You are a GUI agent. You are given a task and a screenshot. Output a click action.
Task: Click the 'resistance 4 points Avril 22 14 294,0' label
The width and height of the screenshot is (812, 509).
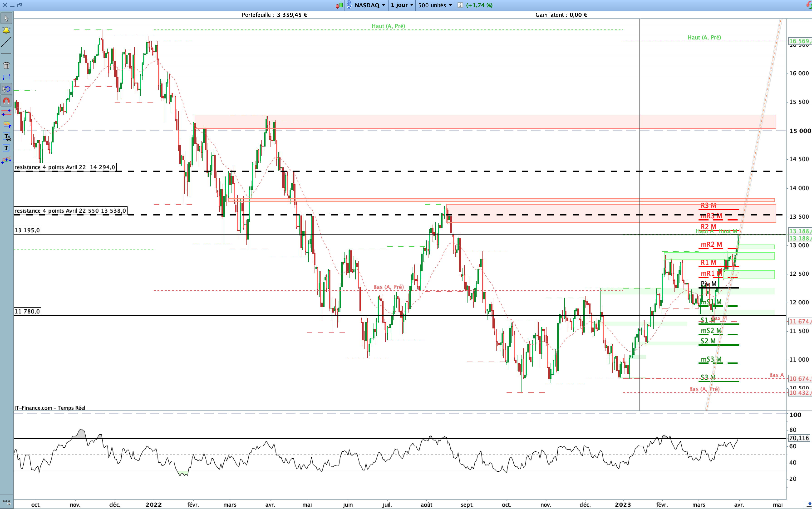point(65,167)
